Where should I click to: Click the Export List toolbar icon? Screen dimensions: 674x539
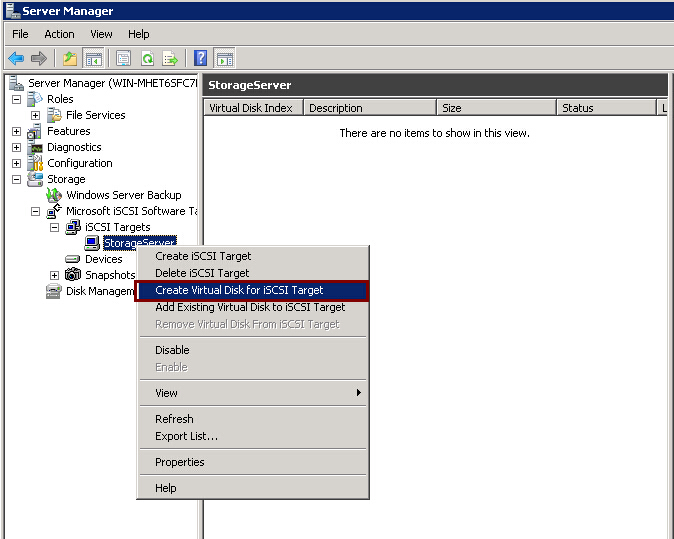[x=170, y=58]
